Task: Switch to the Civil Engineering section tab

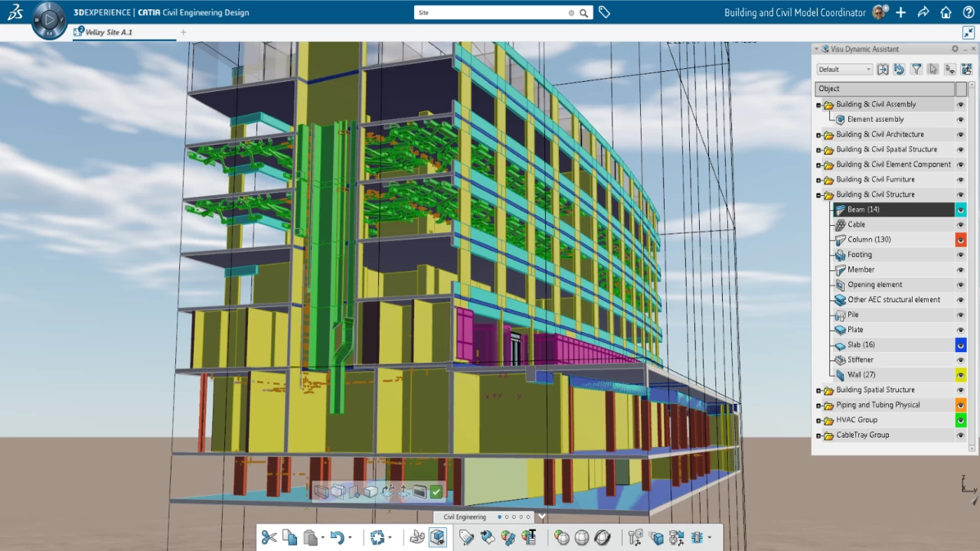Action: (464, 517)
